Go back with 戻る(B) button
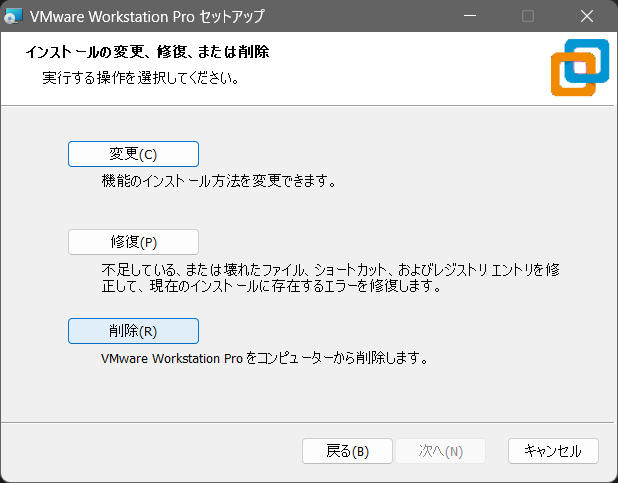 pyautogui.click(x=347, y=451)
